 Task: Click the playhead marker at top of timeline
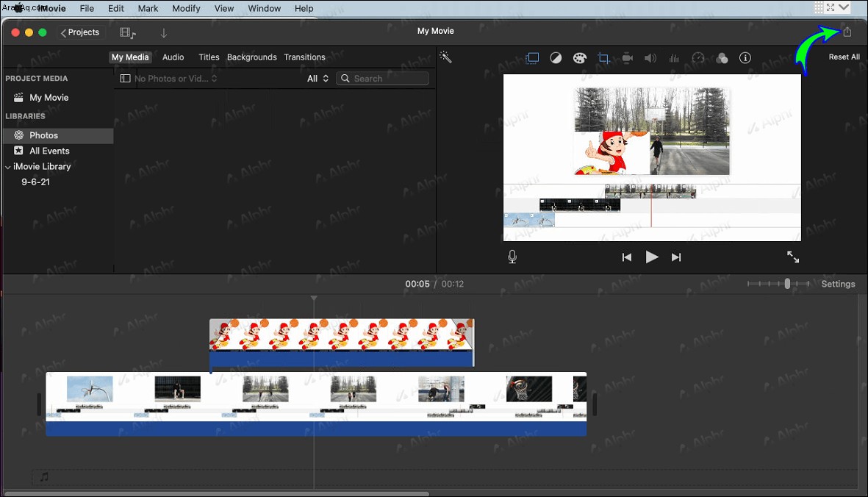(314, 298)
